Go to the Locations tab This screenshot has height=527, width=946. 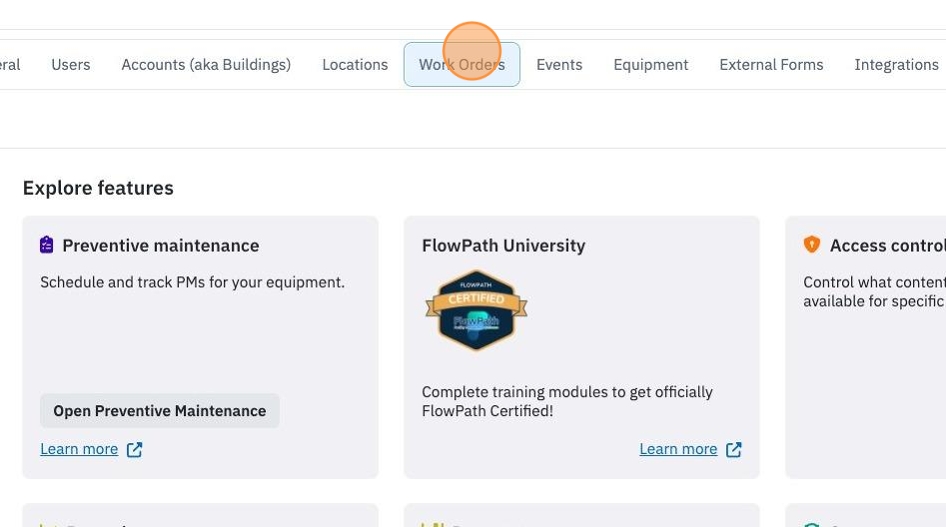(x=355, y=65)
